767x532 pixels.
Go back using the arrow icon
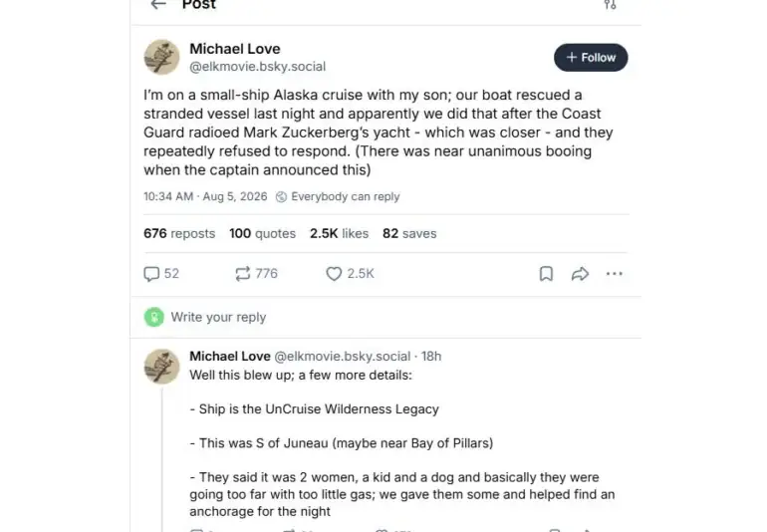tap(158, 4)
